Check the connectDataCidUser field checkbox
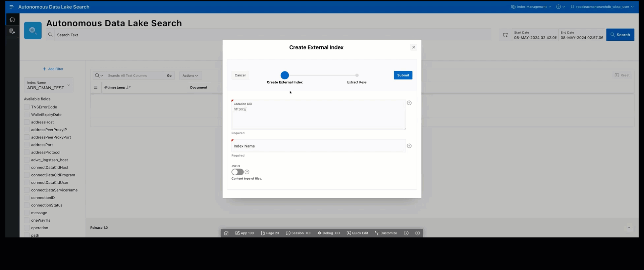The image size is (644, 270). (x=27, y=182)
